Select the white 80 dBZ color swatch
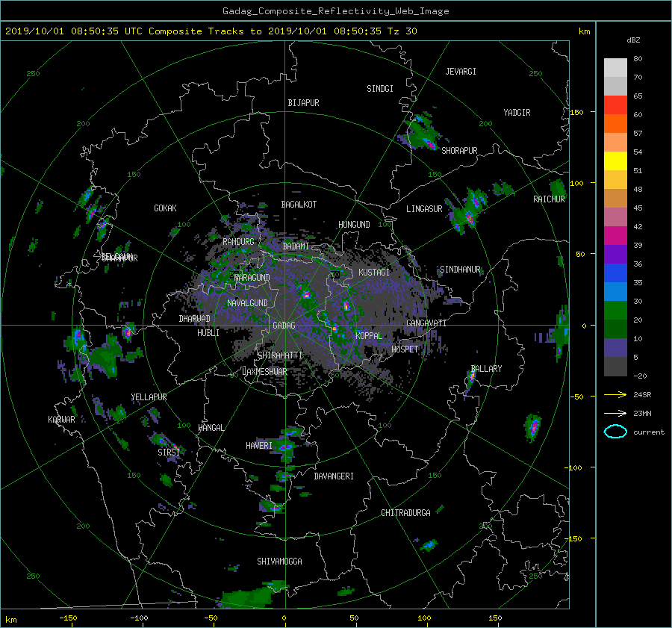This screenshot has width=672, height=628. pos(615,67)
